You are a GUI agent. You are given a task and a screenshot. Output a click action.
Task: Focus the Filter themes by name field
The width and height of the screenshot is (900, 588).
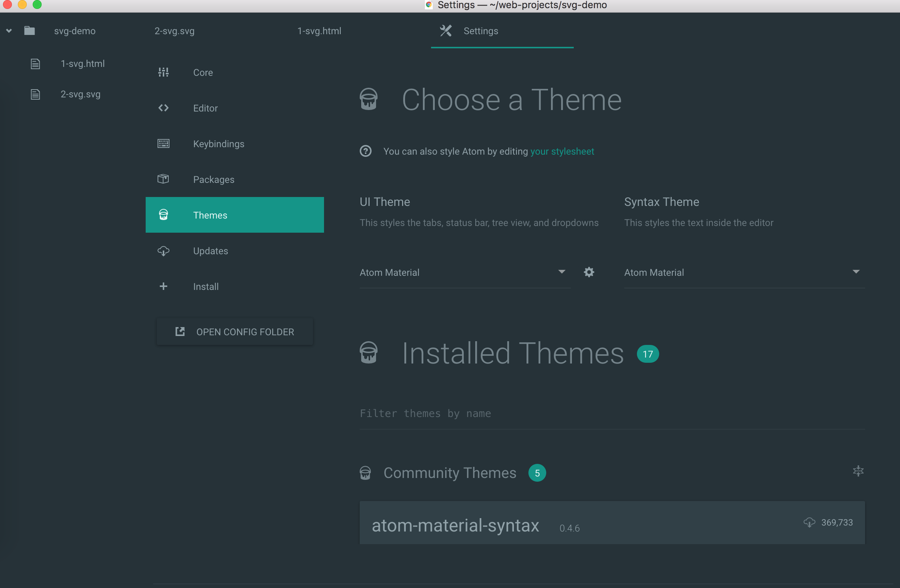pyautogui.click(x=612, y=414)
